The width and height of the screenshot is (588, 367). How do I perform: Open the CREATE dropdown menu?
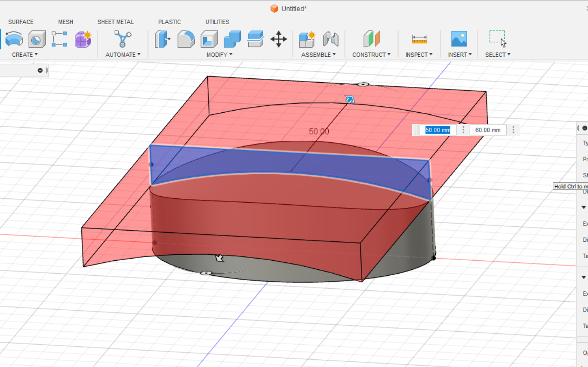tap(25, 55)
